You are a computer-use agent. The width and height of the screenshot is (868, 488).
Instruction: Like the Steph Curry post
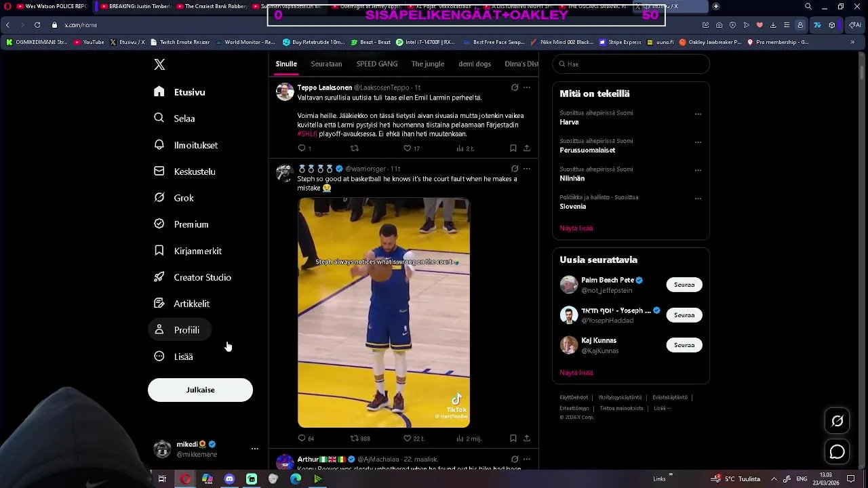click(x=414, y=439)
